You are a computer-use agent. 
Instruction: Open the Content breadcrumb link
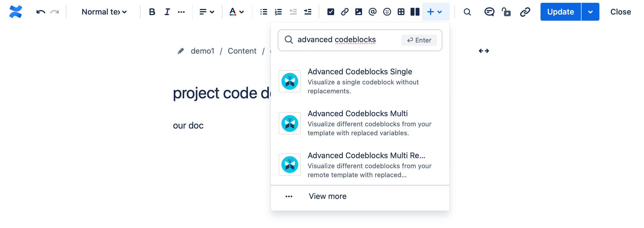click(x=242, y=51)
